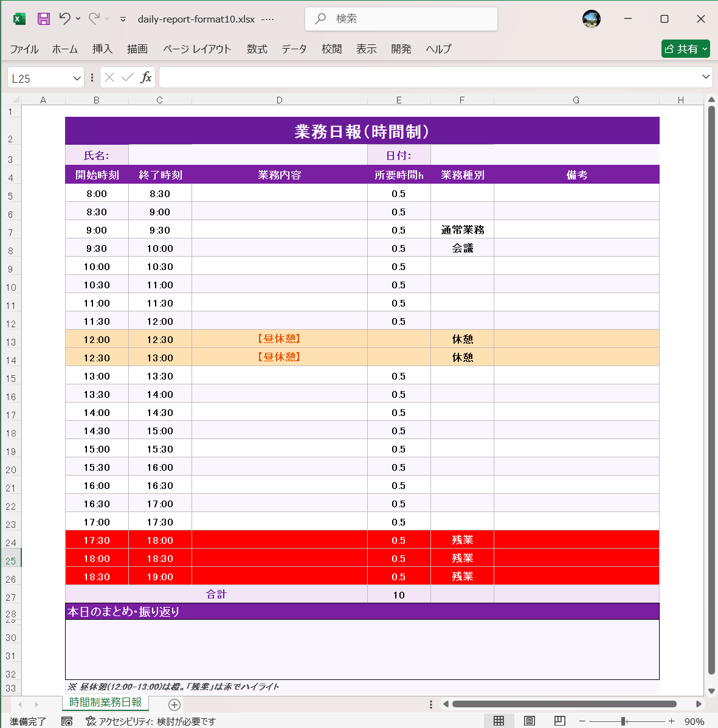Image resolution: width=718 pixels, height=728 pixels.
Task: Expand the formula bar chevron
Action: [x=706, y=77]
